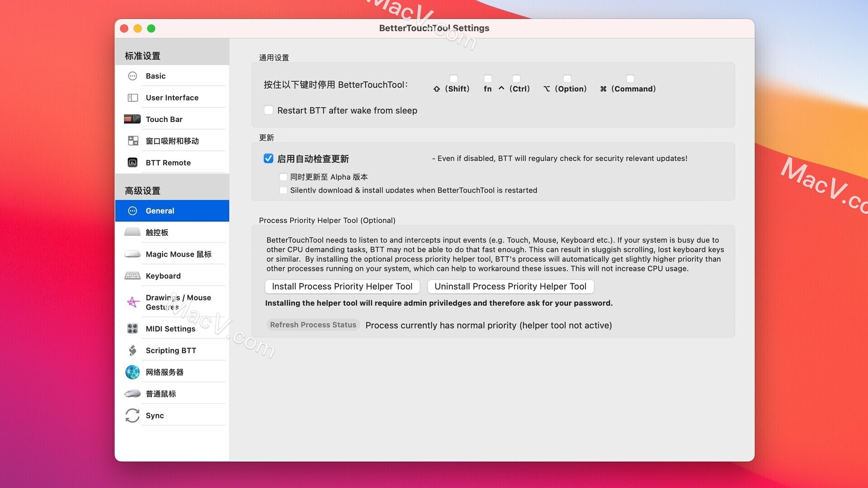Open 网络服务器 settings

pos(172,372)
